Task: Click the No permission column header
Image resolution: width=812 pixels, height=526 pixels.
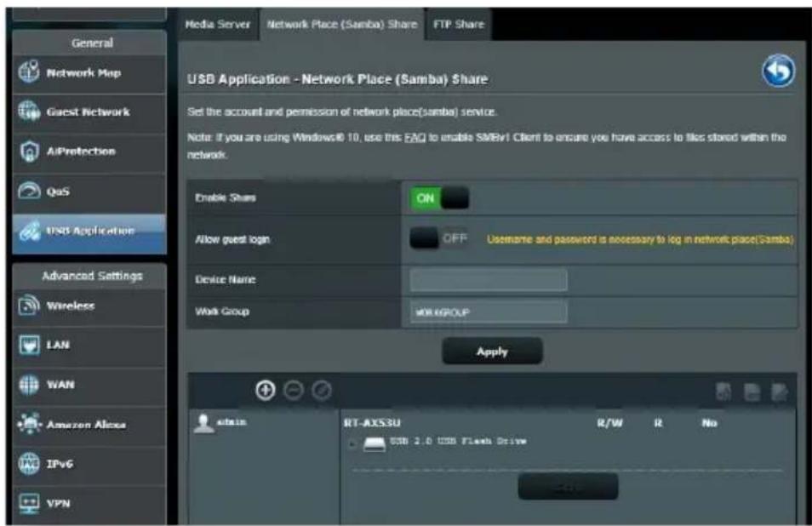Action: point(709,423)
